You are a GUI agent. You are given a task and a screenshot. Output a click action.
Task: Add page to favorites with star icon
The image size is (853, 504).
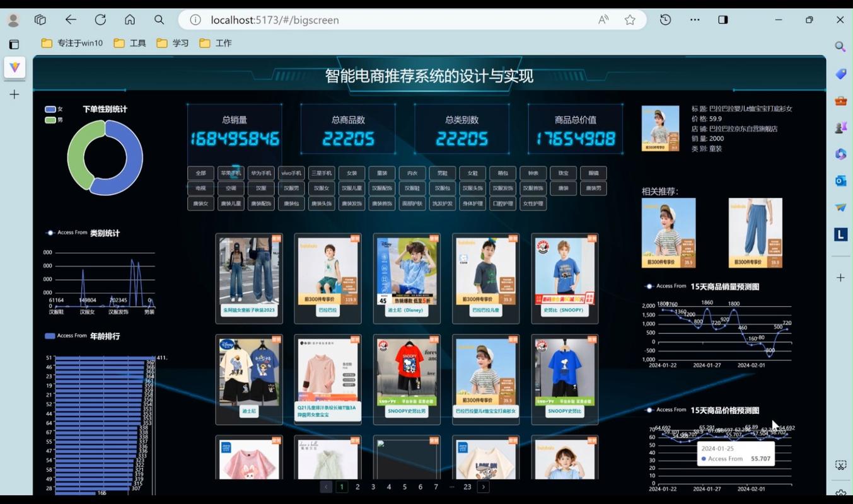[x=630, y=20]
